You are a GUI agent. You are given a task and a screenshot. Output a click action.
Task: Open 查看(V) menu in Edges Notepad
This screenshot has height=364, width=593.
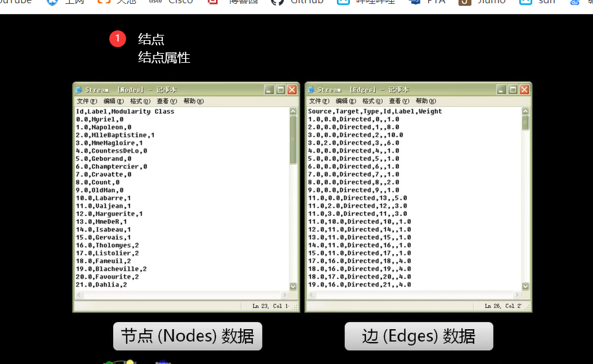click(399, 102)
